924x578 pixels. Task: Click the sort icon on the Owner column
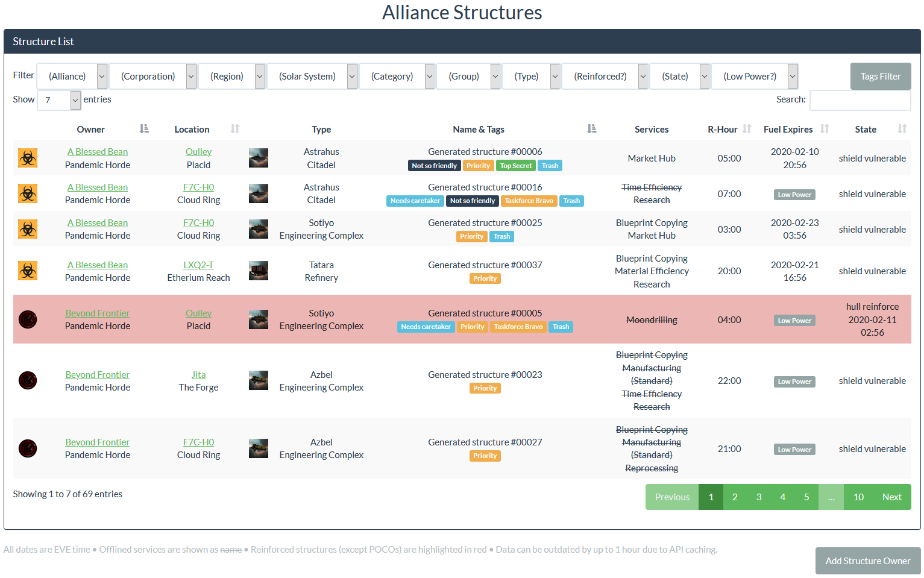point(143,129)
